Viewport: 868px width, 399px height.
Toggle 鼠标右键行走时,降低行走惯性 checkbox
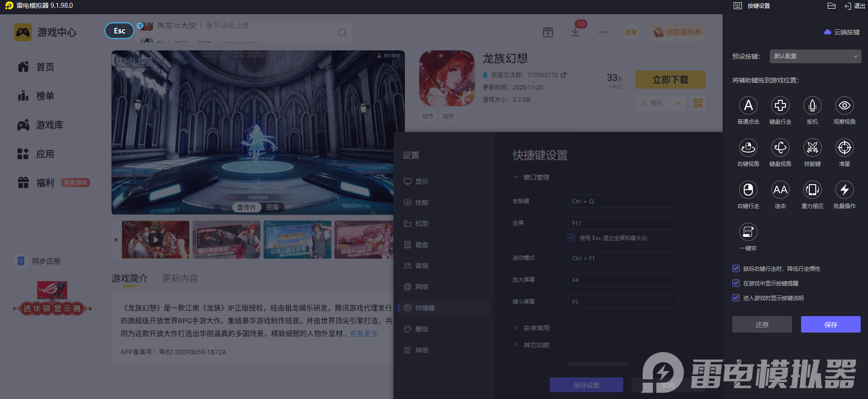coord(736,268)
